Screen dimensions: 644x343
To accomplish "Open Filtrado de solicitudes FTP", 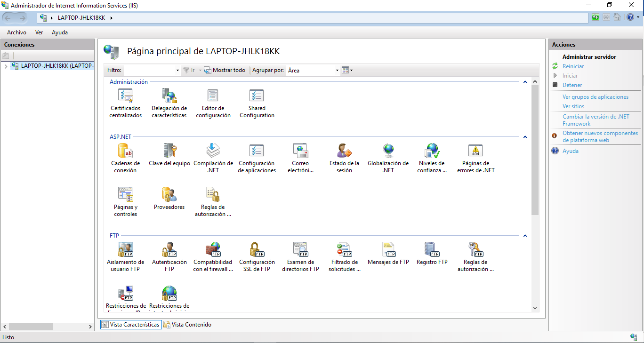I will (x=344, y=257).
